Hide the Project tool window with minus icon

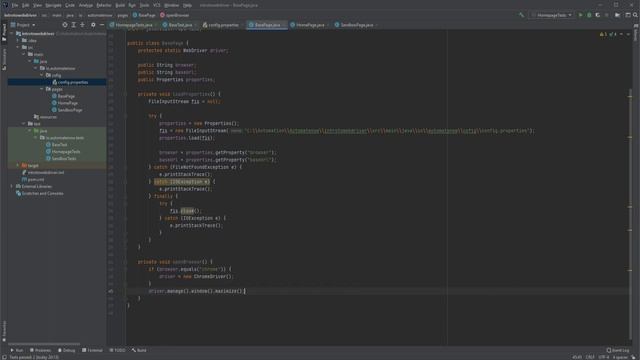coord(102,25)
